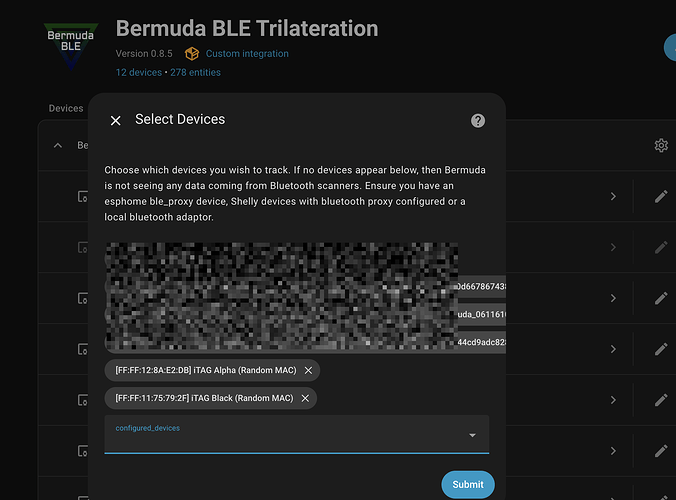676x500 pixels.
Task: Expand the configured_devices dropdown arrow
Action: [x=472, y=436]
